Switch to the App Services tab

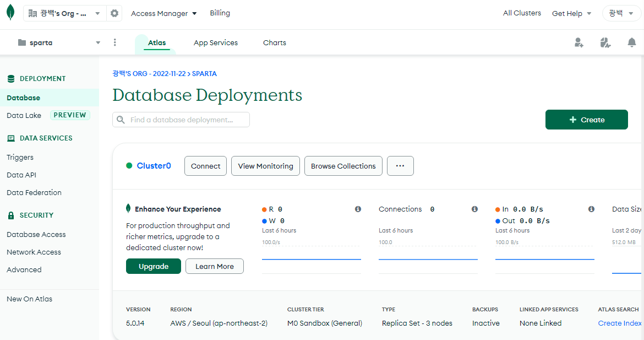216,42
